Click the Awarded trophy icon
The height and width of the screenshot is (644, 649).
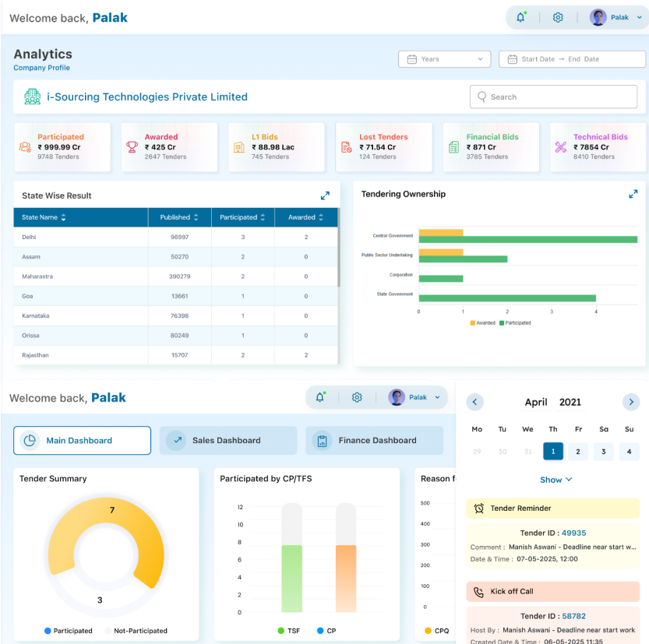pos(132,146)
